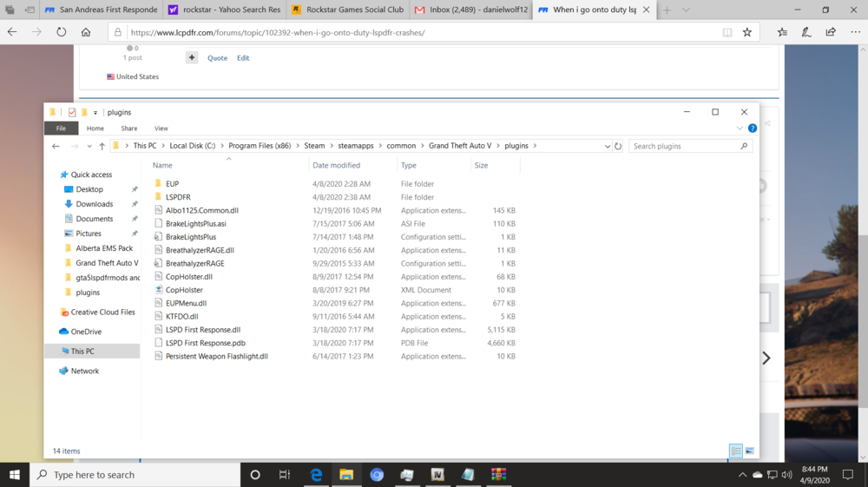Viewport: 868px width, 487px height.
Task: Click Properties icon in quick access toolbar
Action: [x=72, y=112]
